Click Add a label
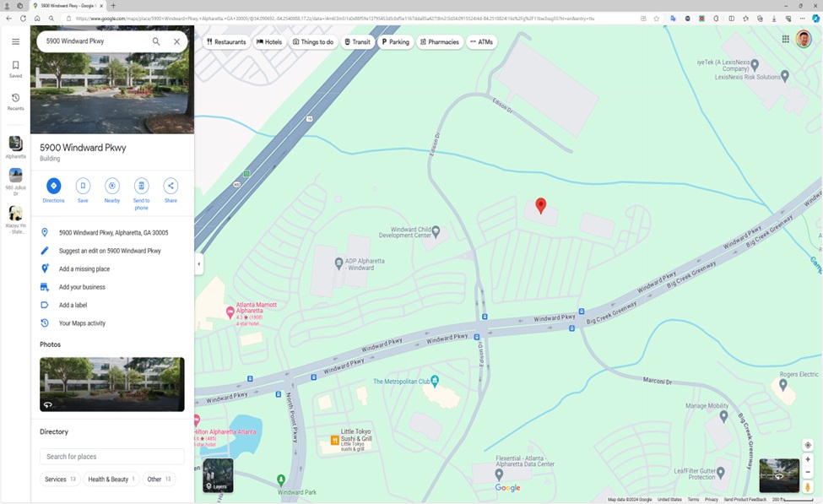This screenshot has height=504, width=823. [x=73, y=305]
